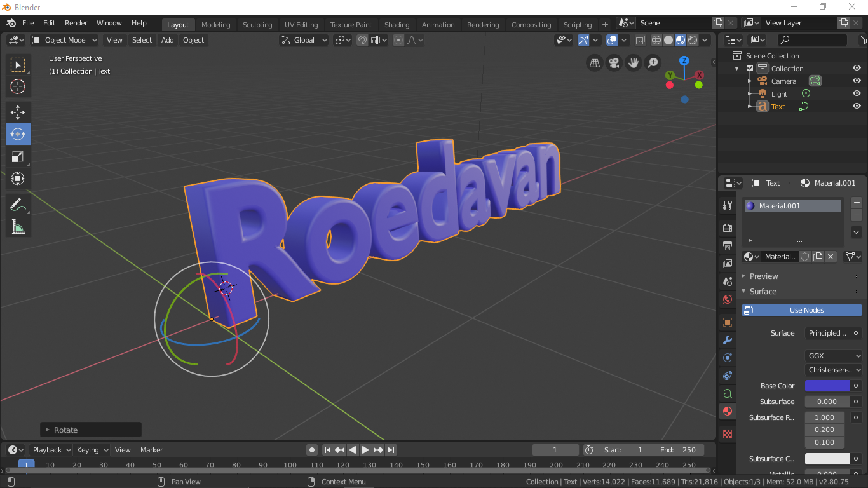Toggle fake user shield for Material.001
This screenshot has height=488, width=868.
point(805,257)
